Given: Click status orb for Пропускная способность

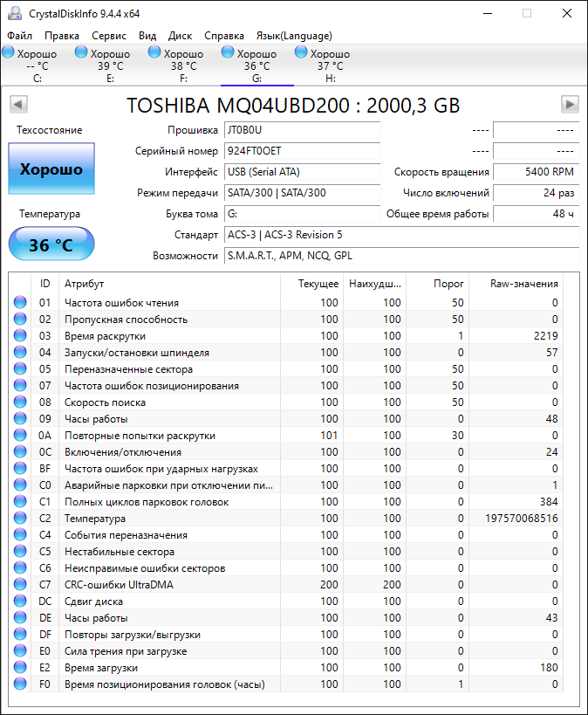Looking at the screenshot, I should [20, 319].
